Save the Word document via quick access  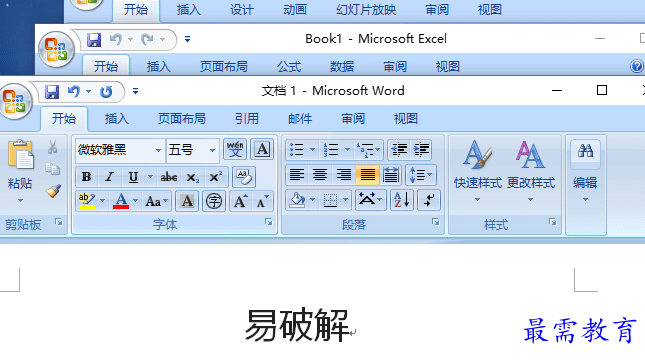52,91
